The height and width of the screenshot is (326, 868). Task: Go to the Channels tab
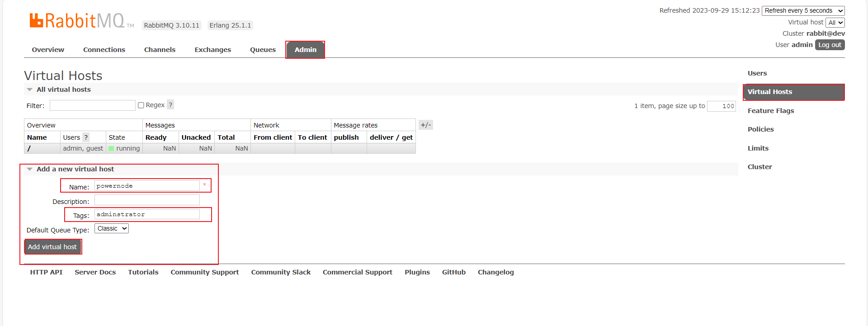pyautogui.click(x=160, y=50)
